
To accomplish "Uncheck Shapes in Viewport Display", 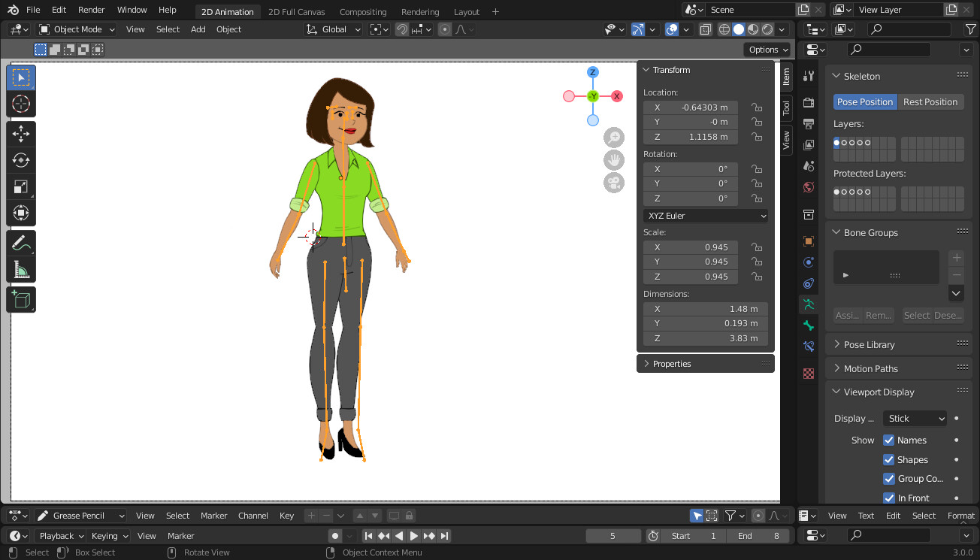I will point(889,459).
